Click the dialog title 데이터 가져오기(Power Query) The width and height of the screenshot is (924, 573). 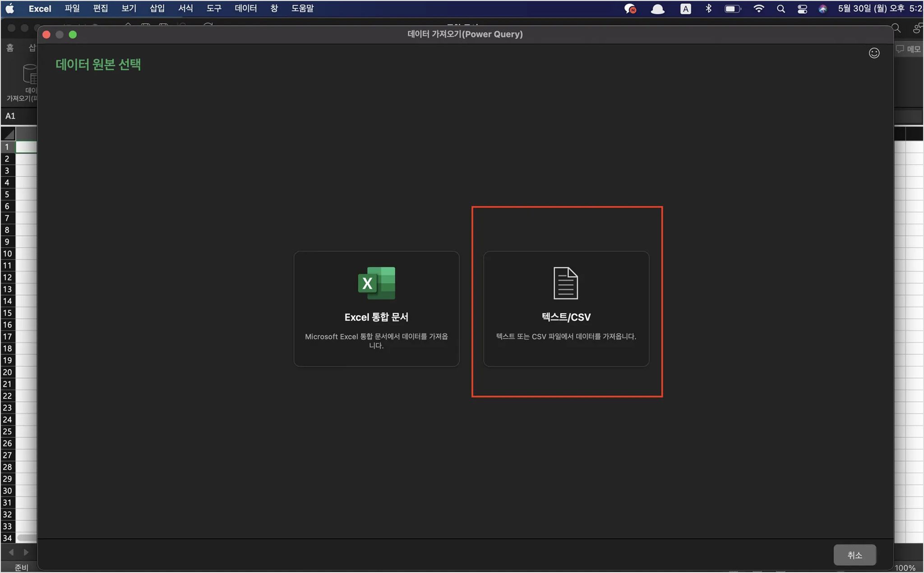pos(465,34)
